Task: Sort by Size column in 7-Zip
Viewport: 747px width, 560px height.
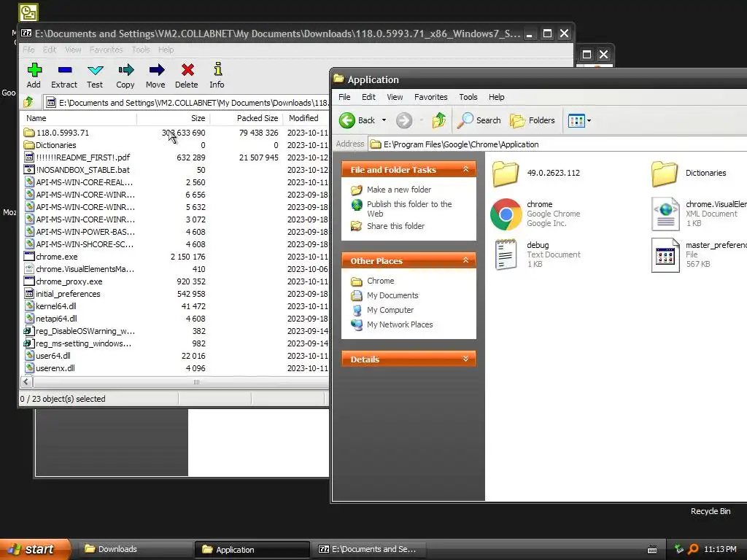Action: pos(173,118)
